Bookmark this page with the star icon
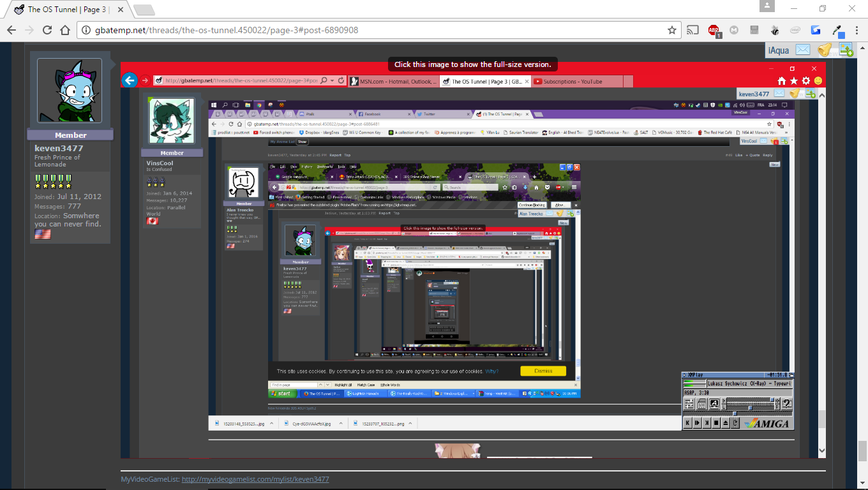 click(671, 30)
